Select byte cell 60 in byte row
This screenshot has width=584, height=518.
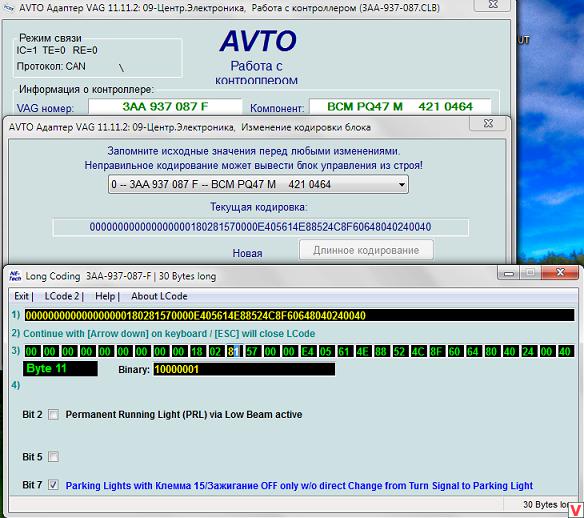[x=454, y=351]
